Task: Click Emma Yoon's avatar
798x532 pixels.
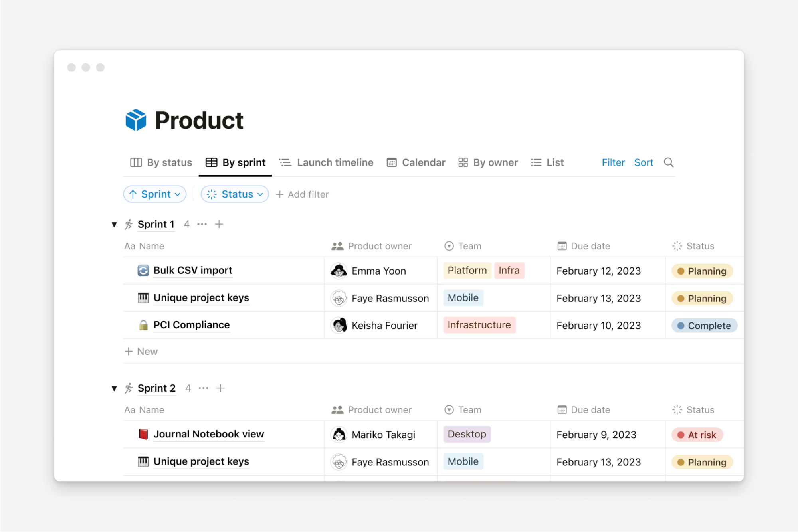Action: [339, 271]
